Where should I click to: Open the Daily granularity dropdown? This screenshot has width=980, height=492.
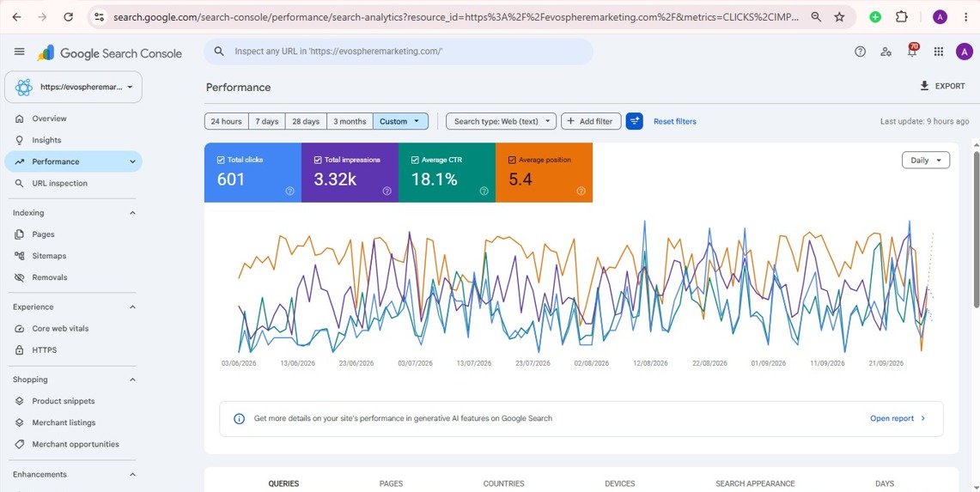click(x=926, y=160)
